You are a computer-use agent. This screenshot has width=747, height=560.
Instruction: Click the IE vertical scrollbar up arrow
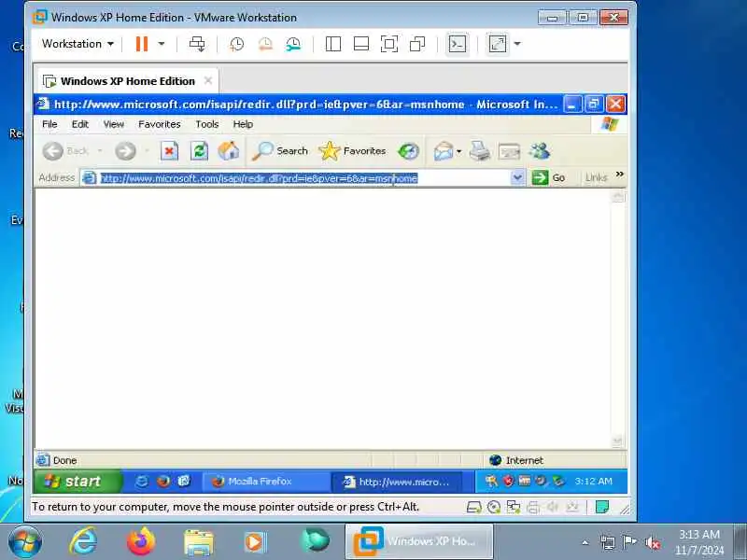617,197
